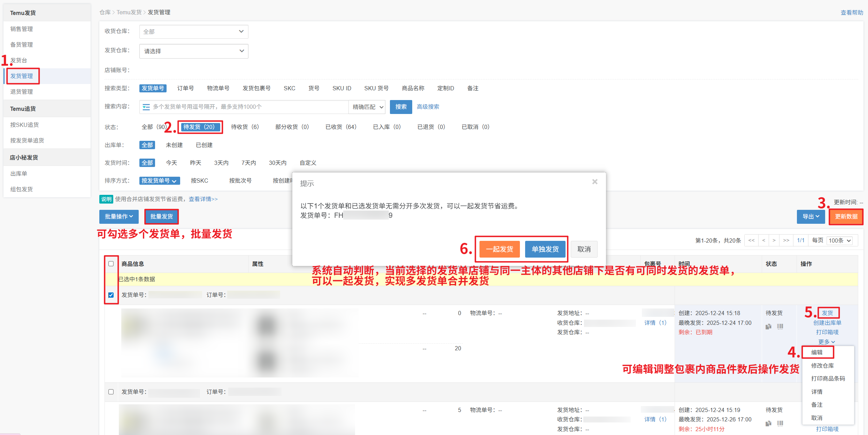The width and height of the screenshot is (868, 435).
Task: Check the second shipping order checkbox
Action: (111, 392)
